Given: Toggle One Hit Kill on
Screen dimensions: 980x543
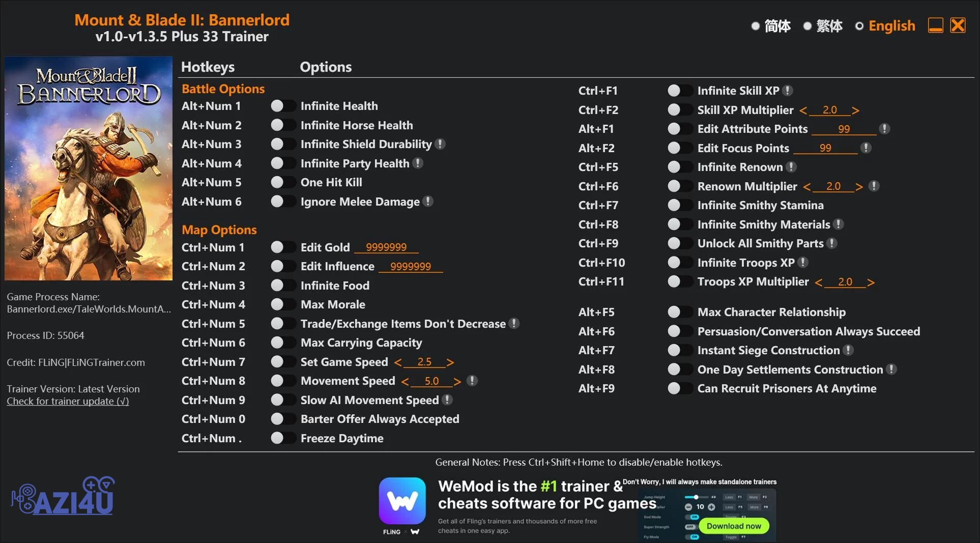Looking at the screenshot, I should [x=283, y=182].
